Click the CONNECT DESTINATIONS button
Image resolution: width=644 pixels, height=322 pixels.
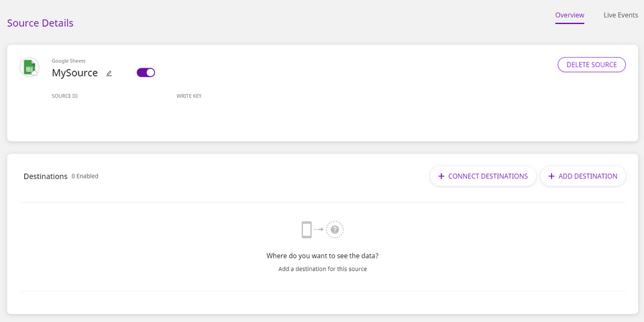[x=483, y=176]
